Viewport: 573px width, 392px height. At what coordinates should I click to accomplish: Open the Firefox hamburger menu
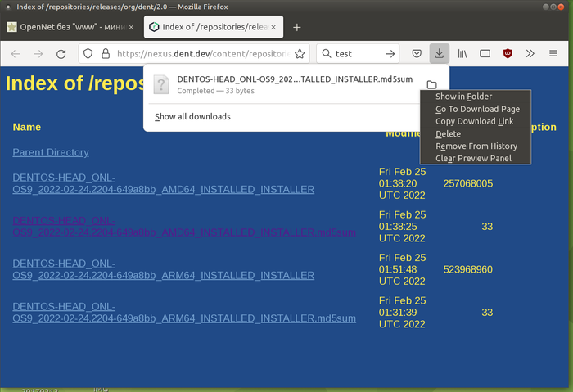pyautogui.click(x=553, y=54)
